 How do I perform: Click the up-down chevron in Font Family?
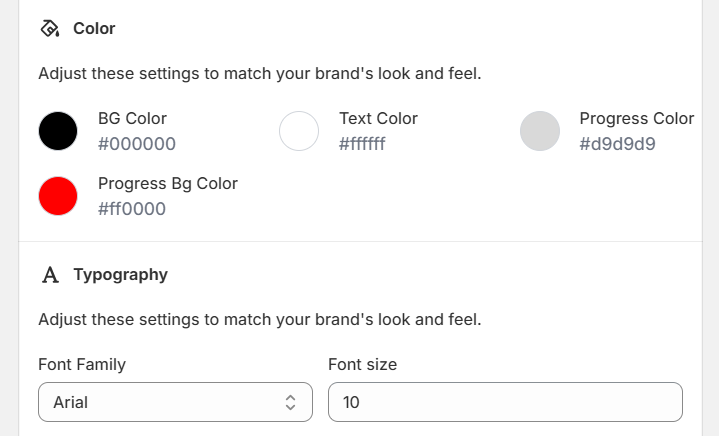click(290, 402)
